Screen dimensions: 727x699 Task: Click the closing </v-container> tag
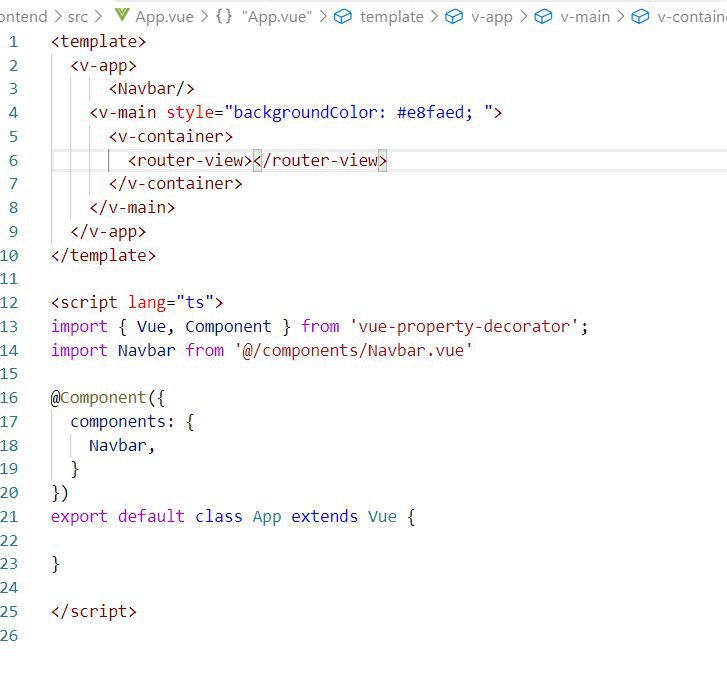[175, 184]
